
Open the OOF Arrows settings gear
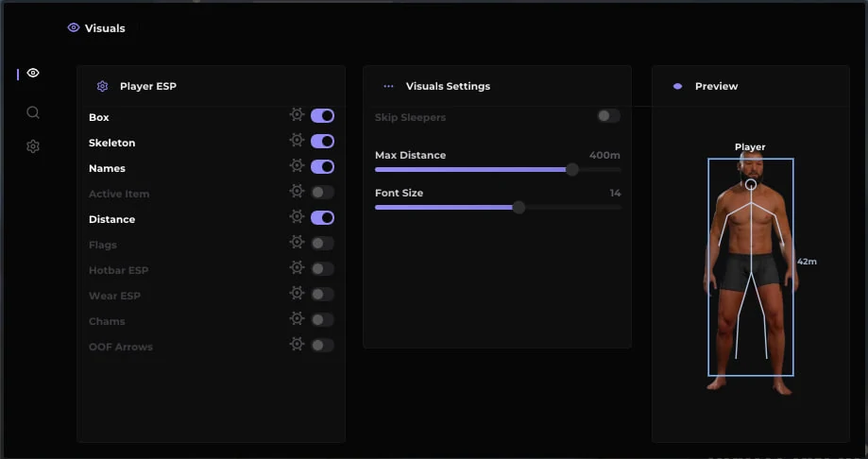tap(298, 344)
